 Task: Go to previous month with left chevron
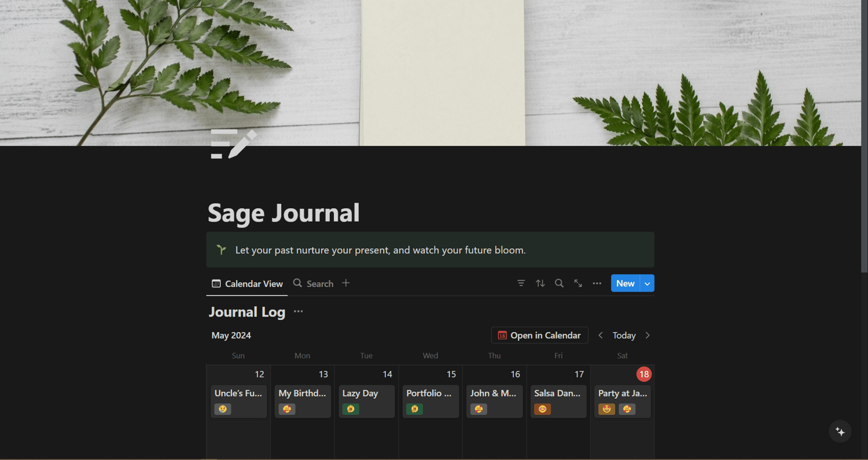pyautogui.click(x=601, y=336)
